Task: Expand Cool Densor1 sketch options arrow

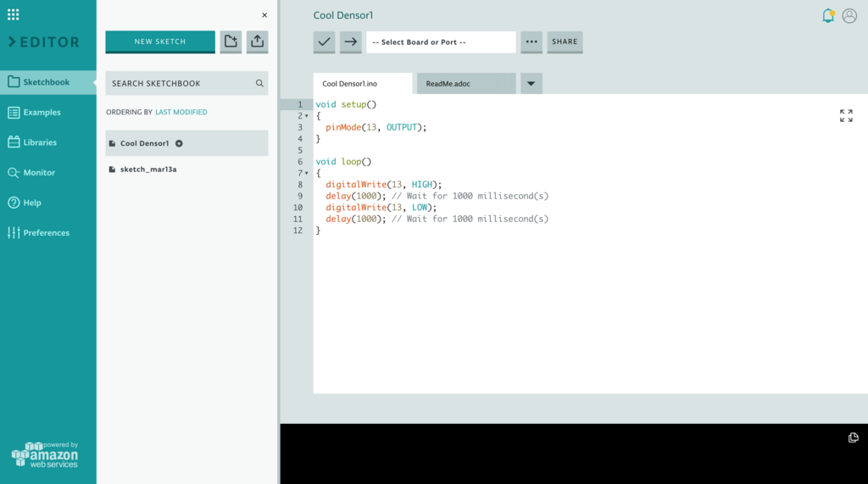Action: pyautogui.click(x=179, y=143)
